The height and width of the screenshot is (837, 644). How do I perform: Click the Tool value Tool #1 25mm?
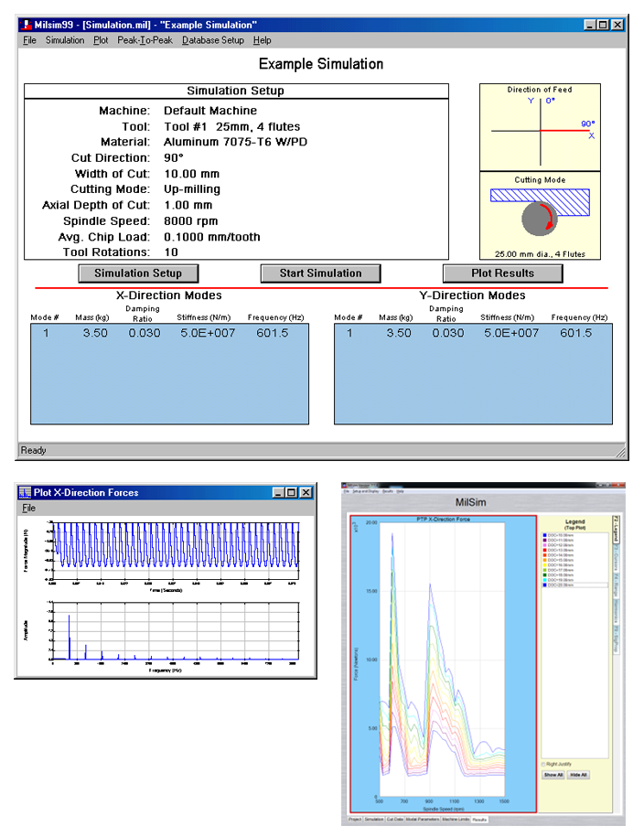231,126
